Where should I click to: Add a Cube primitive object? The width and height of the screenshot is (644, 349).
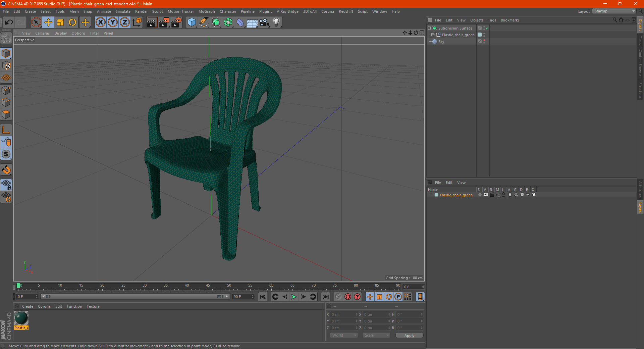(192, 22)
